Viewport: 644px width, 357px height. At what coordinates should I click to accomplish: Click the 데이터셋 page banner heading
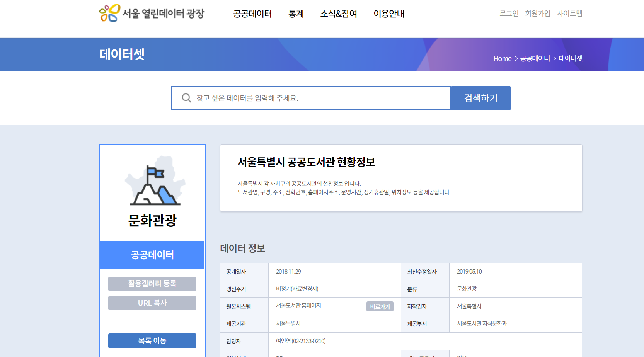(x=122, y=54)
